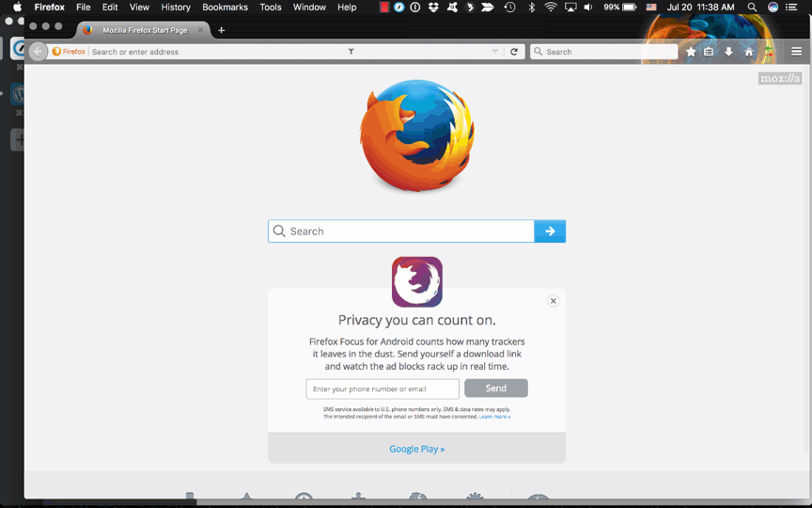
Task: Open the Downloads arrow in toolbar
Action: (728, 52)
